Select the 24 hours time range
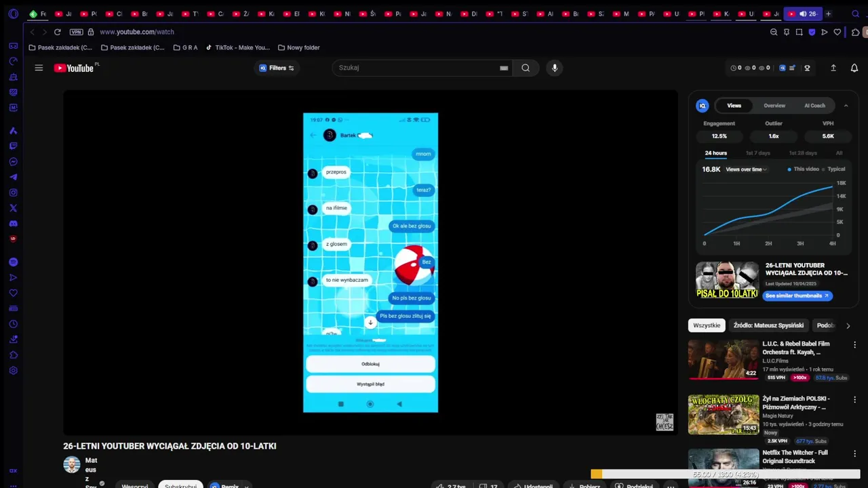This screenshot has width=868, height=488. pos(715,153)
